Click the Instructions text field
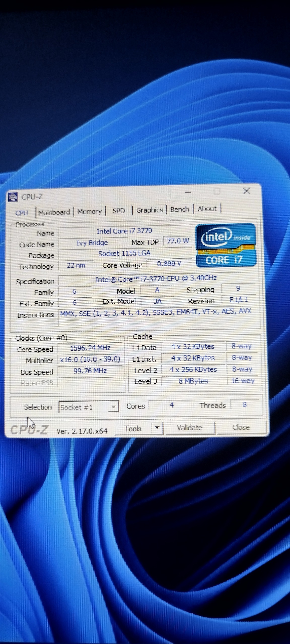290x644 pixels. click(156, 312)
